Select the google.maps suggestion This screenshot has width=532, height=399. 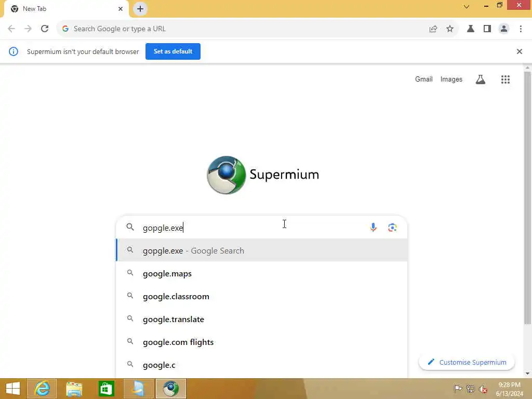pos(262,273)
